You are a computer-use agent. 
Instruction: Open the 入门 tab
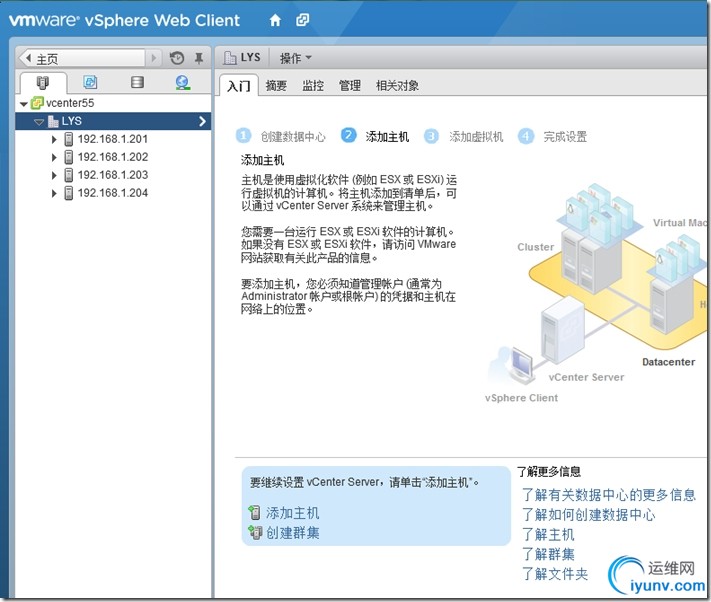tap(239, 86)
